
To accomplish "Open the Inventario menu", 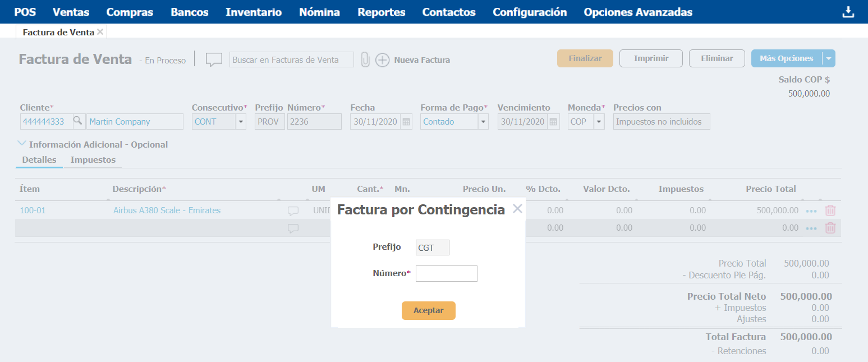I will 254,12.
